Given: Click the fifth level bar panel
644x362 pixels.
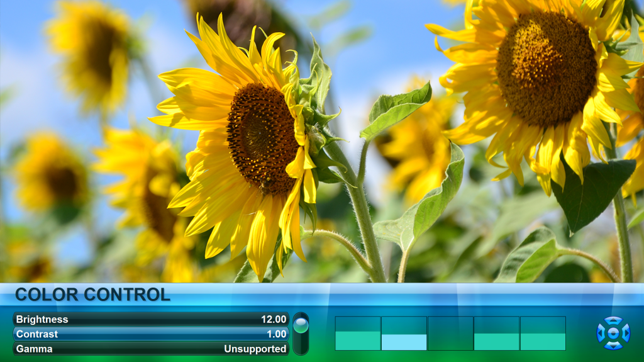Looking at the screenshot, I should [x=543, y=333].
